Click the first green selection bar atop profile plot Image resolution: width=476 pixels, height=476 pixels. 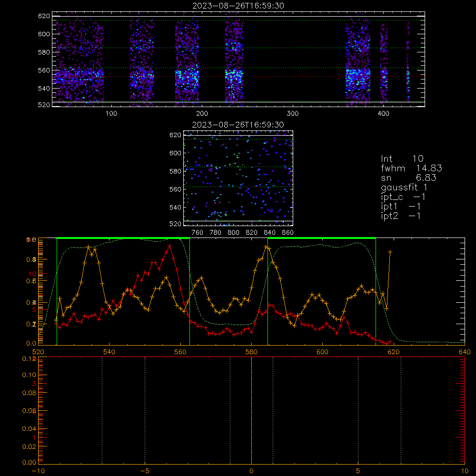click(x=123, y=238)
